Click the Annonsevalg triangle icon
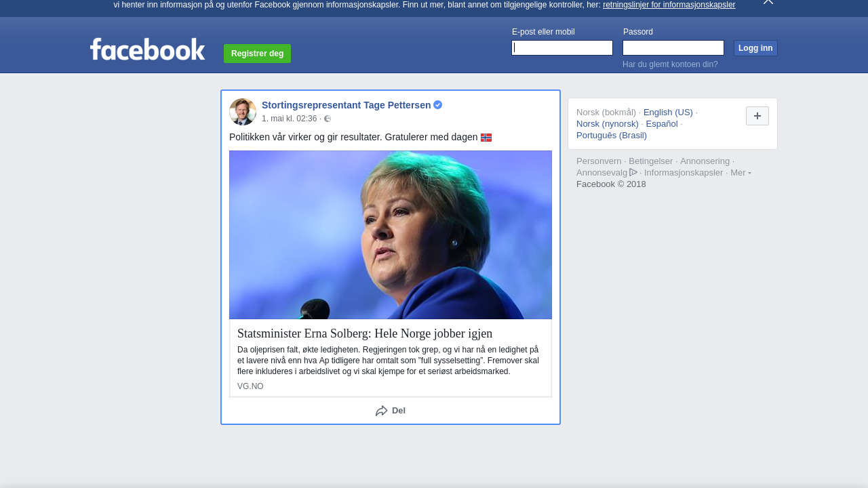The width and height of the screenshot is (868, 488). pyautogui.click(x=633, y=172)
